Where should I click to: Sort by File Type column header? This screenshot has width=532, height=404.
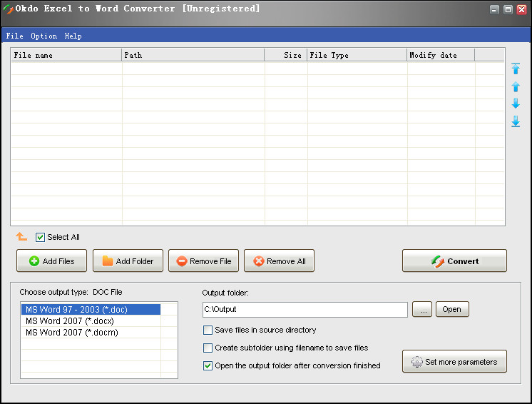357,55
